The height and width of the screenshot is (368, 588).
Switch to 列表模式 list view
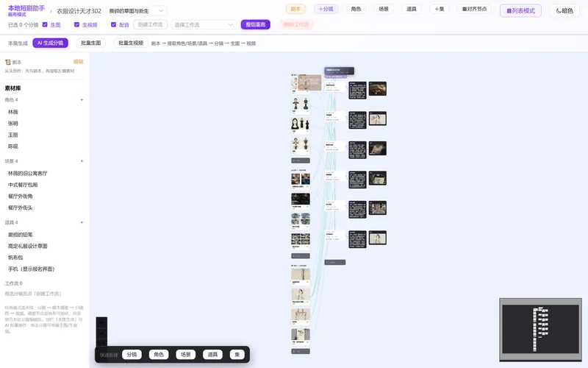coord(520,11)
